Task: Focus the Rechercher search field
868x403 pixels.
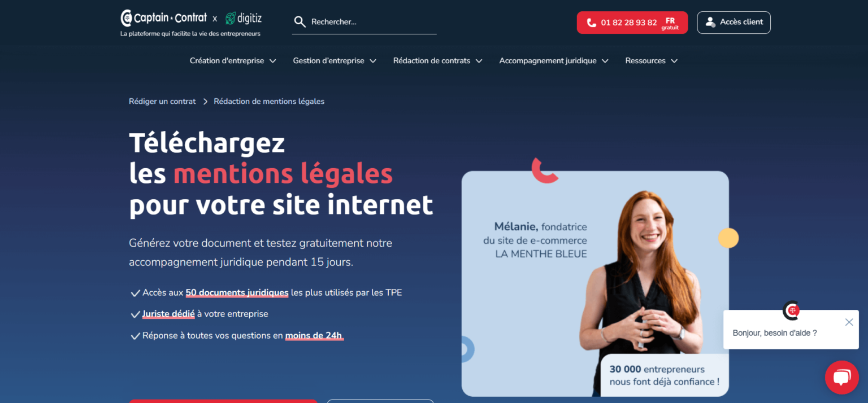Action: coord(364,22)
